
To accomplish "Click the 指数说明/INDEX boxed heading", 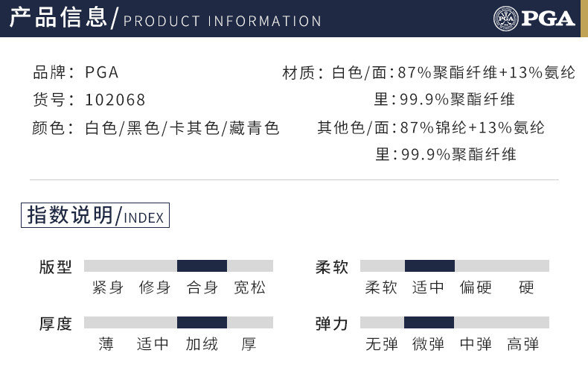I will 95,216.
